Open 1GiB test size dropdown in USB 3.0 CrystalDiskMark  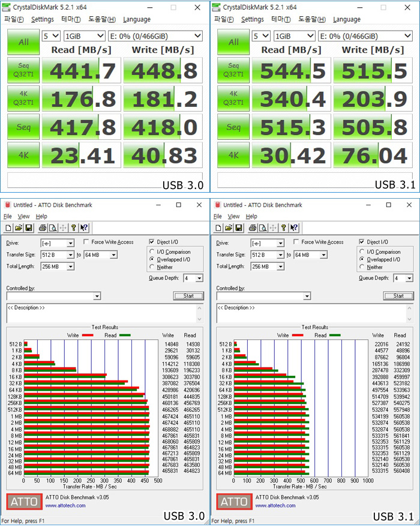coord(85,36)
